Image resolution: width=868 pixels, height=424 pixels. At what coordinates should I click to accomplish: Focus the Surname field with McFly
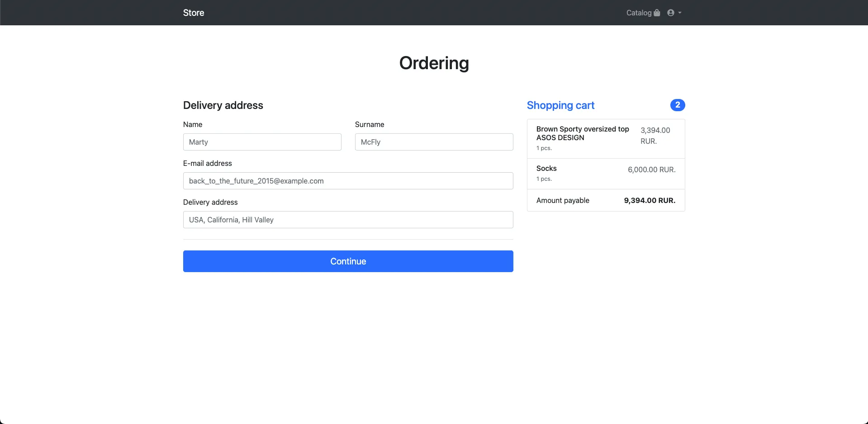point(434,142)
